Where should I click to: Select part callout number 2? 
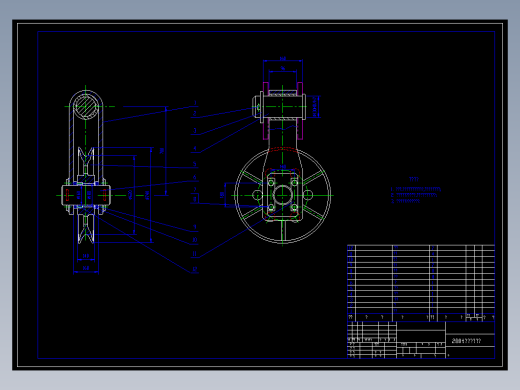(x=195, y=114)
